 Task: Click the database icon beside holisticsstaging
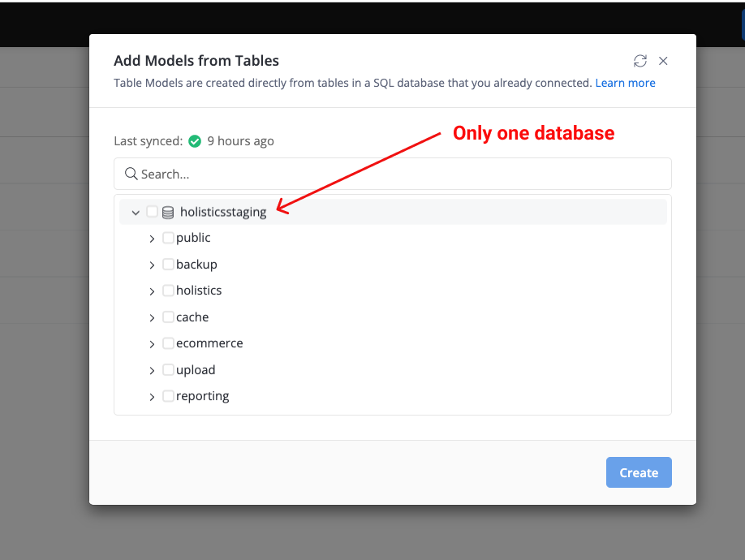pos(167,212)
